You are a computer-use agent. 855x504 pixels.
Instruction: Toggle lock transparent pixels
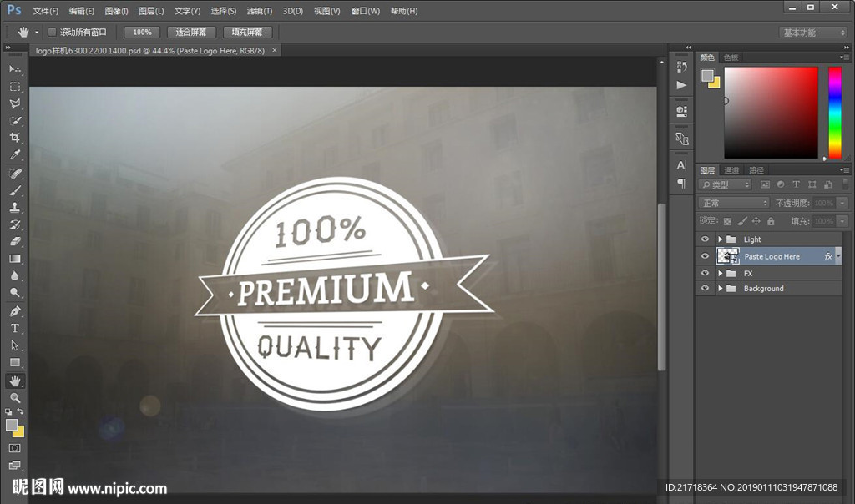[727, 221]
